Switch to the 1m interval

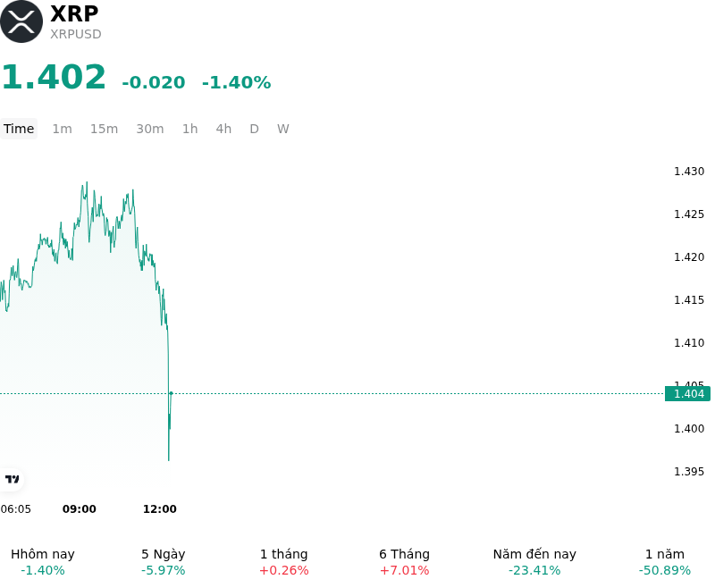coord(62,129)
